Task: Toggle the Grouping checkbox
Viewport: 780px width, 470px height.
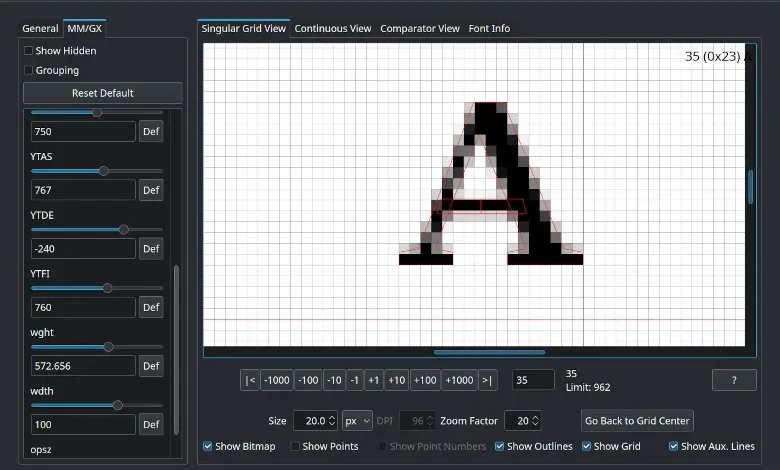Action: tap(29, 70)
